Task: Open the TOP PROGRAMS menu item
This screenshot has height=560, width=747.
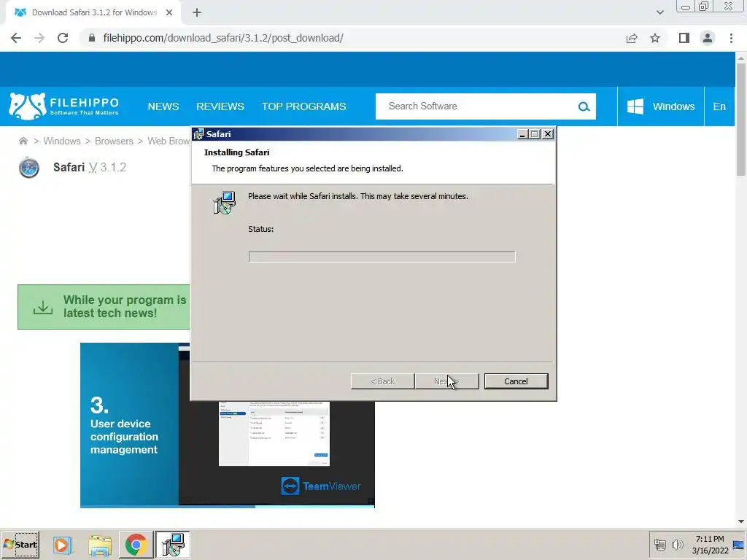Action: tap(303, 106)
